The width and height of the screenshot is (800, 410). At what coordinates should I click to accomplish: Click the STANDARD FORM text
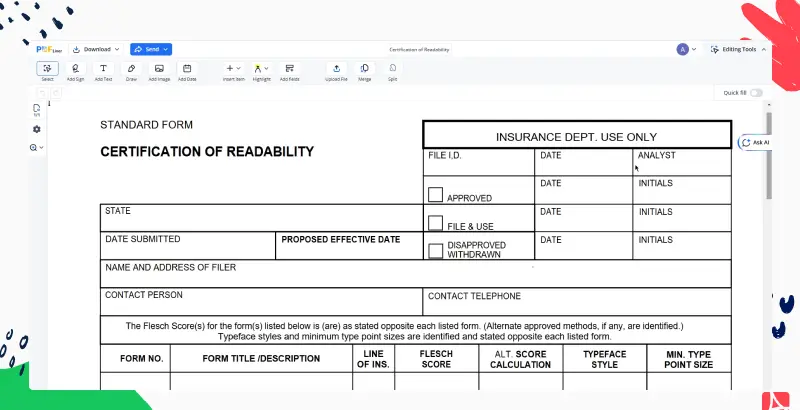[146, 125]
